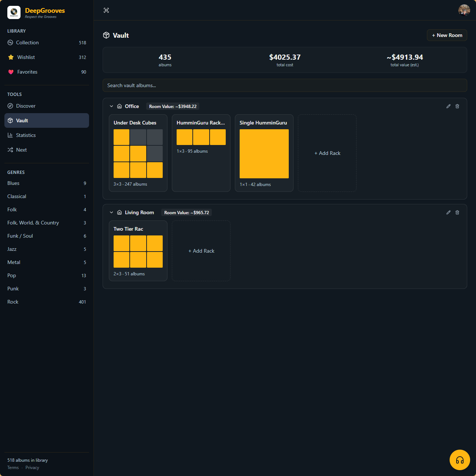
Task: Open the HumminGuru Rack... rack card title
Action: [201, 123]
